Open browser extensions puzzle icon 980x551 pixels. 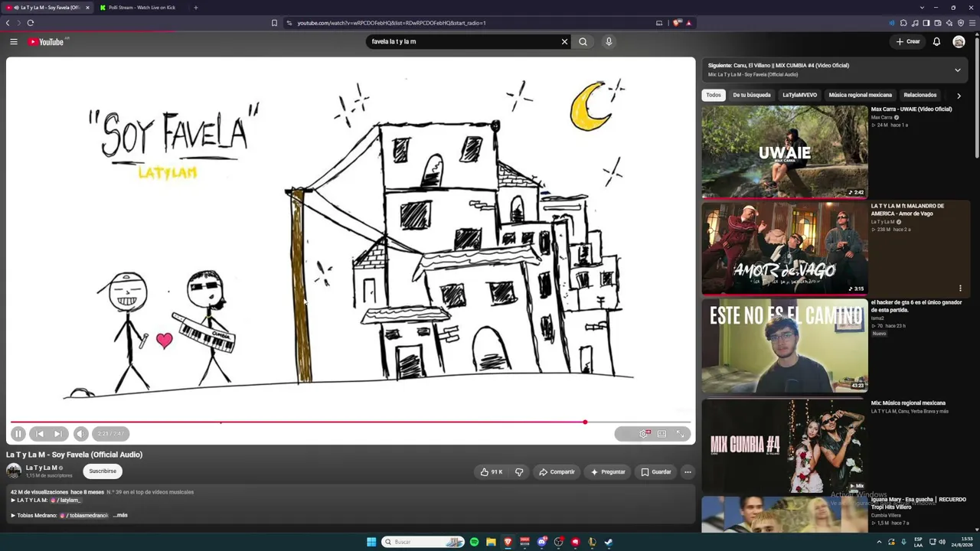point(903,23)
